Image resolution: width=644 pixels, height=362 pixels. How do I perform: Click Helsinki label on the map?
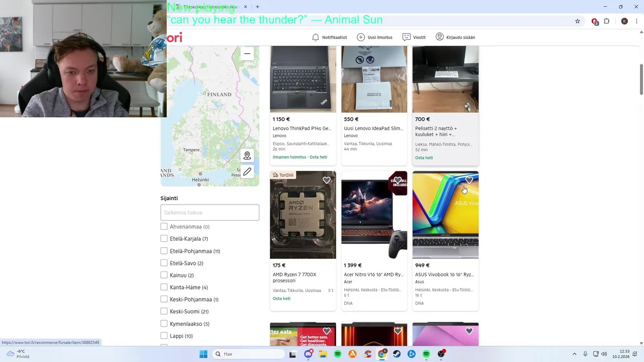[200, 179]
